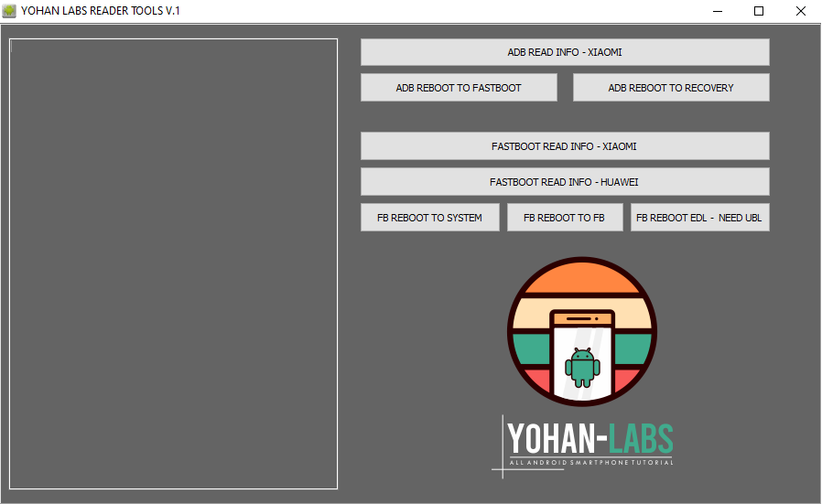Reboot device via ADB REBOOT TO FASTBOOT
822x504 pixels.
459,88
